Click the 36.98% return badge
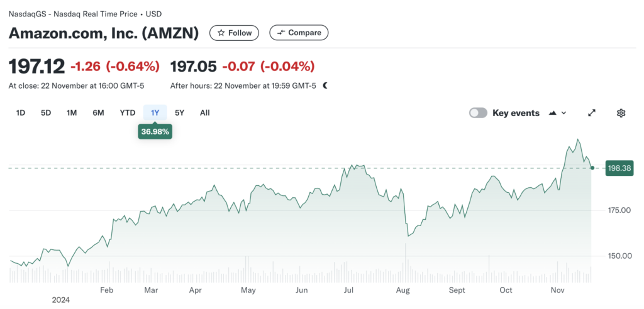Image resolution: width=644 pixels, height=309 pixels. click(x=155, y=131)
